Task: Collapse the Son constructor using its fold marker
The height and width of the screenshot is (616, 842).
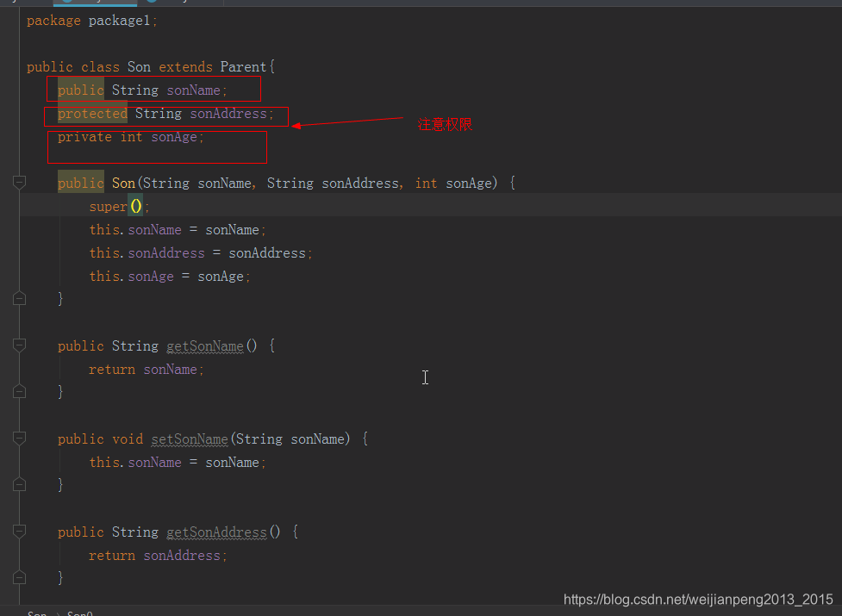Action: (19, 183)
